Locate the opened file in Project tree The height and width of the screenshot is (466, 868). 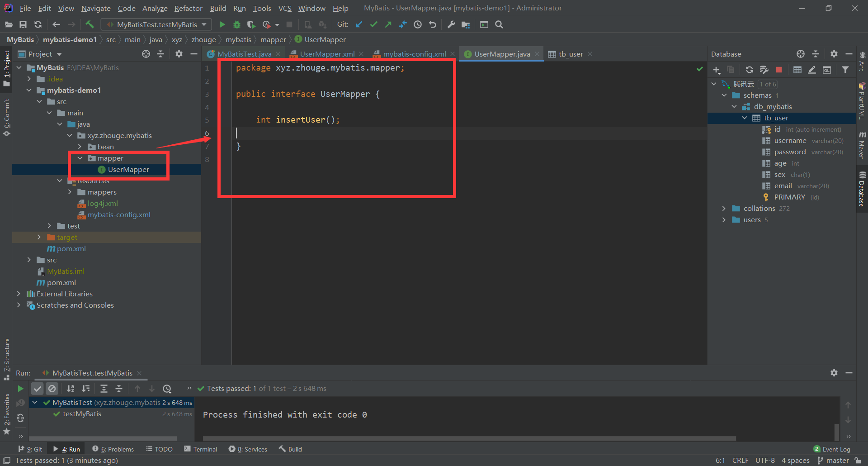click(x=146, y=54)
